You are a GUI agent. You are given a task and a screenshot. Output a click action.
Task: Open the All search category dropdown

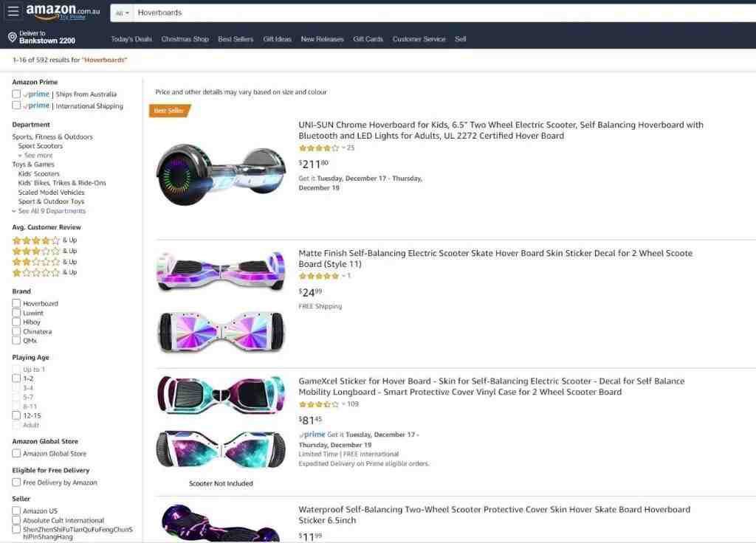[x=122, y=13]
